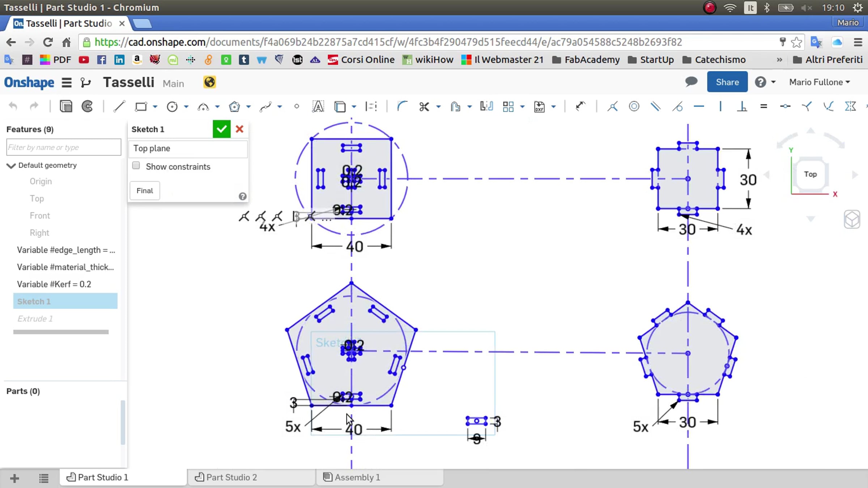
Task: Open the Onshape hamburger menu
Action: [67, 82]
